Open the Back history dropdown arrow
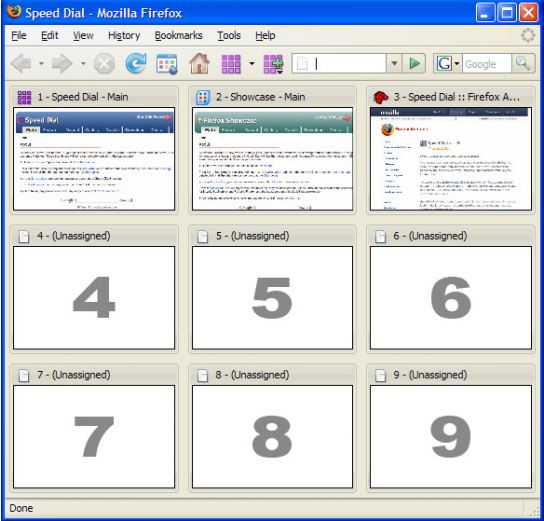 coord(41,64)
